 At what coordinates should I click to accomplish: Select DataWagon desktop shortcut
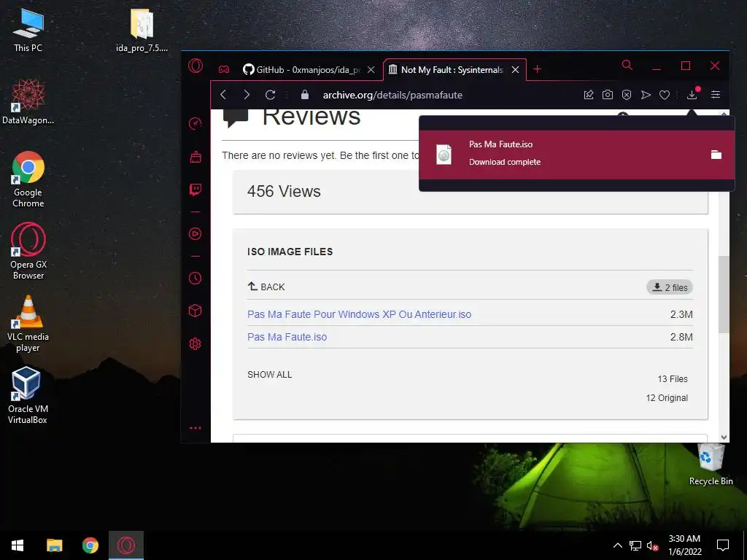(x=28, y=102)
